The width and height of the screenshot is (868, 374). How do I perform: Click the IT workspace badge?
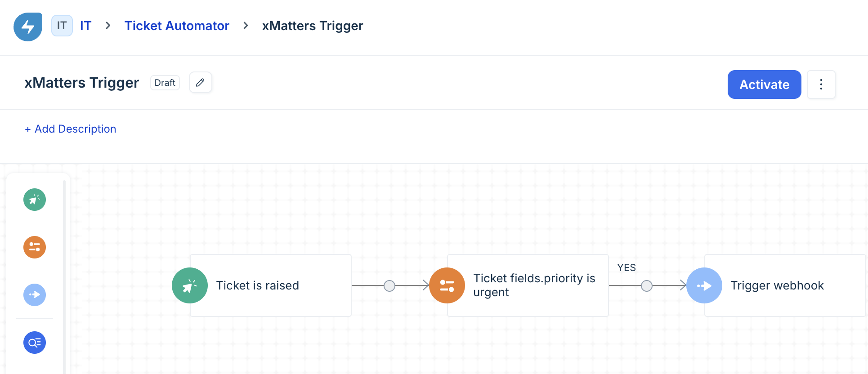point(62,26)
